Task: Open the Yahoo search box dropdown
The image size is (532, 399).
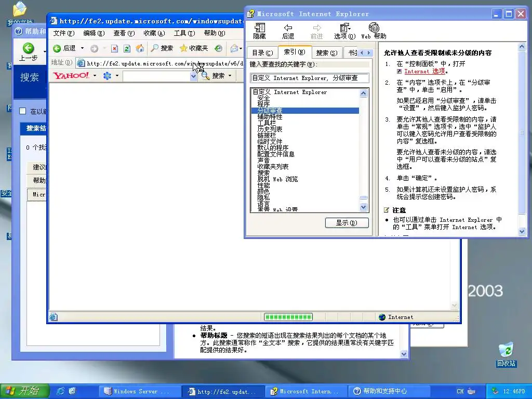Action: point(193,76)
